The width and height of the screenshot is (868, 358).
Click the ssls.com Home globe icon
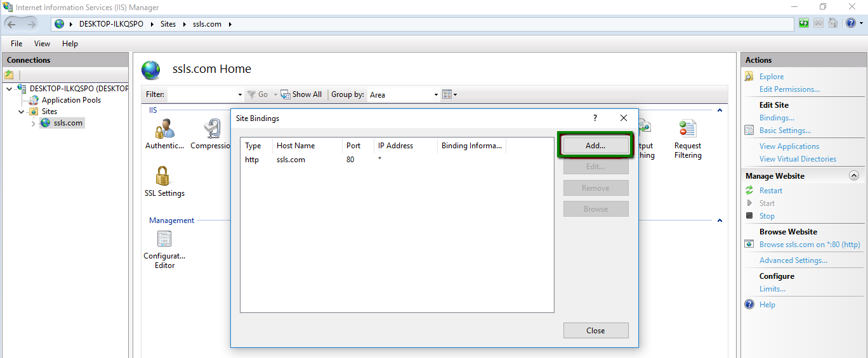(151, 70)
